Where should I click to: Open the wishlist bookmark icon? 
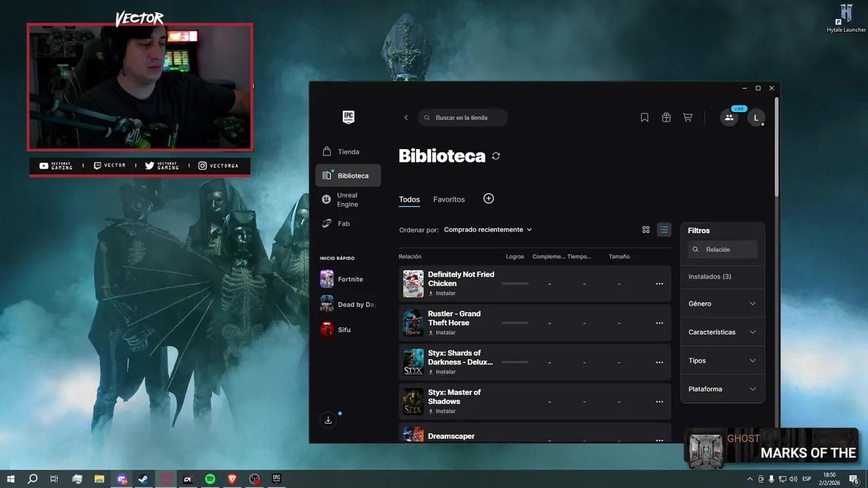(x=645, y=117)
